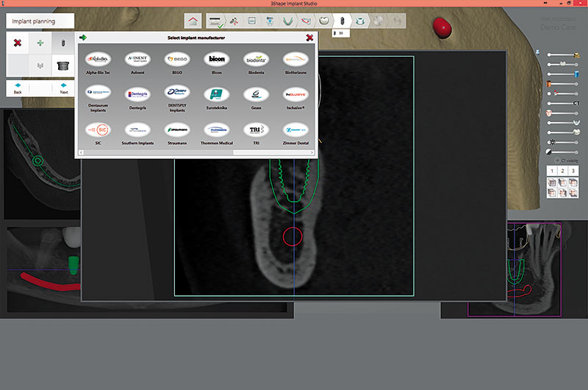
Task: Click the Next navigation button
Action: [x=64, y=88]
